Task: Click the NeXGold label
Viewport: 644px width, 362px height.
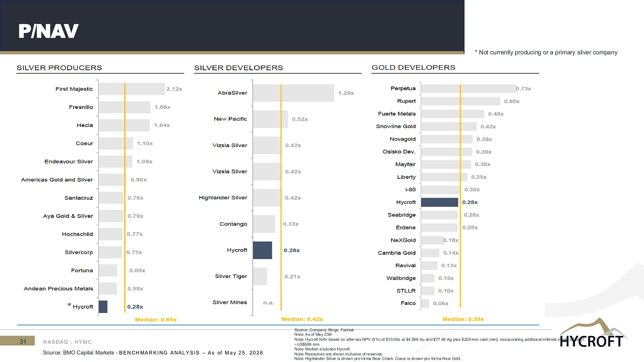Action: point(403,240)
